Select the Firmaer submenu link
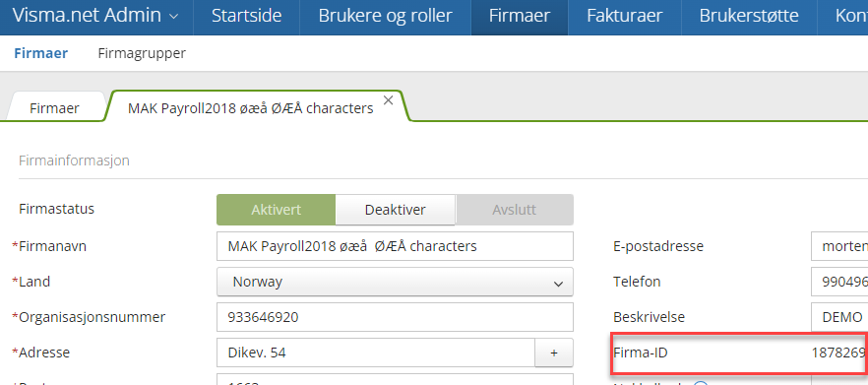Image resolution: width=868 pixels, height=385 pixels. pyautogui.click(x=41, y=54)
